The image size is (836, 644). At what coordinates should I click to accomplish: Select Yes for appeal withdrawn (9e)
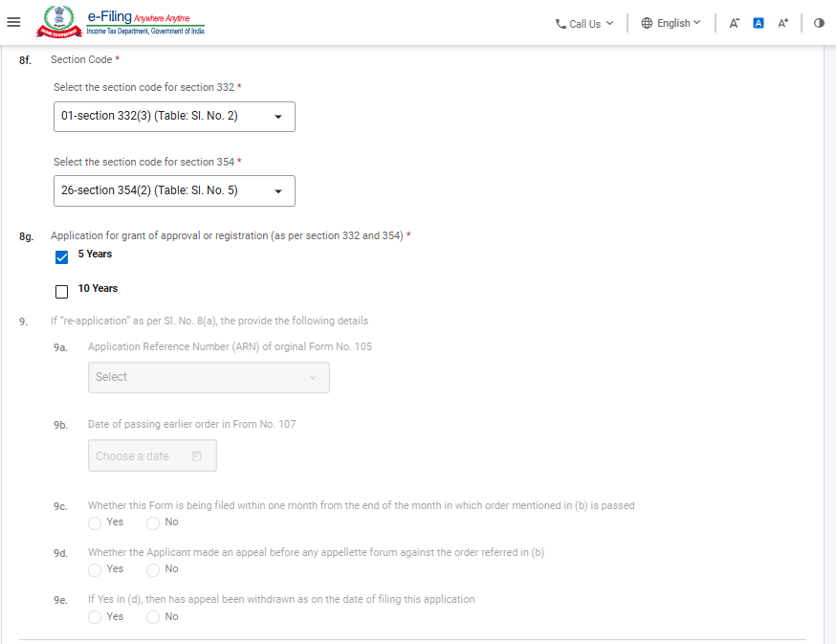tap(95, 617)
